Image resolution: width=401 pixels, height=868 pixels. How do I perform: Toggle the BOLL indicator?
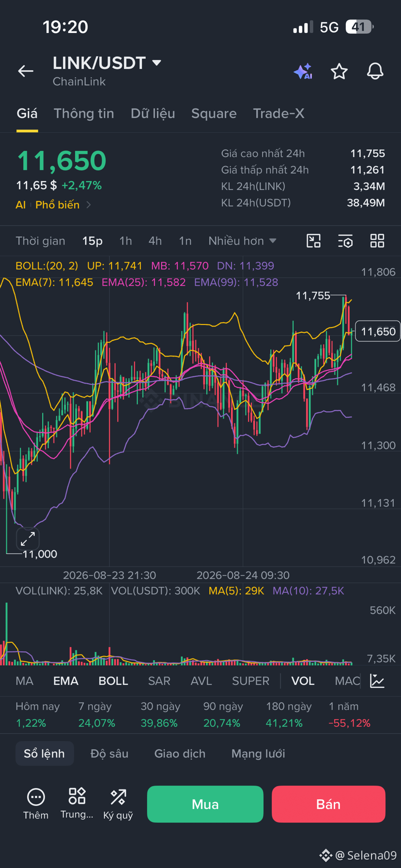point(113,681)
